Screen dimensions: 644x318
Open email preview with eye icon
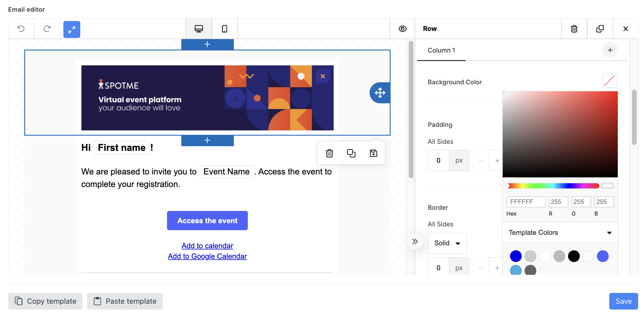[402, 29]
